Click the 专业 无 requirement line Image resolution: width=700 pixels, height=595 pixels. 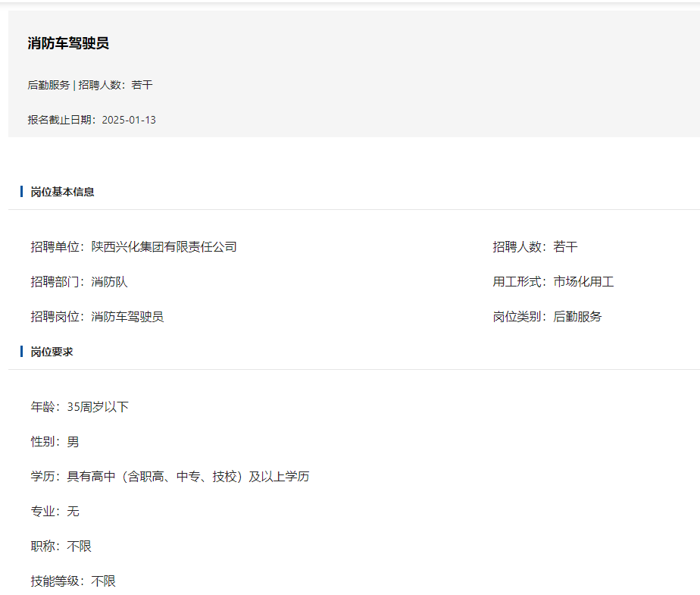tap(55, 512)
